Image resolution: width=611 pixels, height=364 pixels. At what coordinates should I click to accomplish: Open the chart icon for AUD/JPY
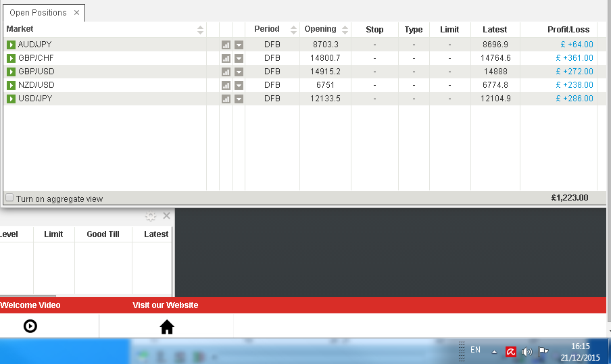(x=226, y=45)
